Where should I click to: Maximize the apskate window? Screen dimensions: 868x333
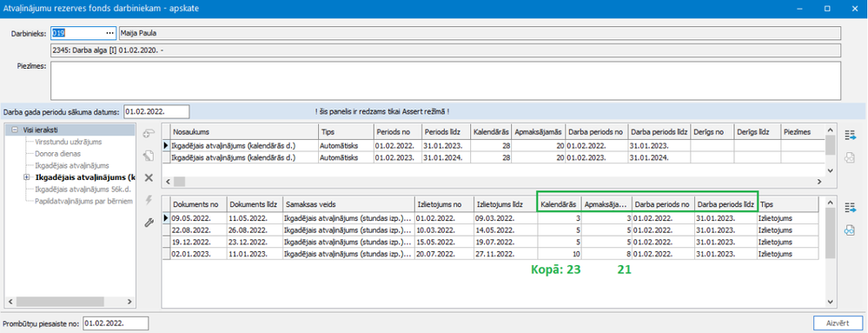click(827, 9)
